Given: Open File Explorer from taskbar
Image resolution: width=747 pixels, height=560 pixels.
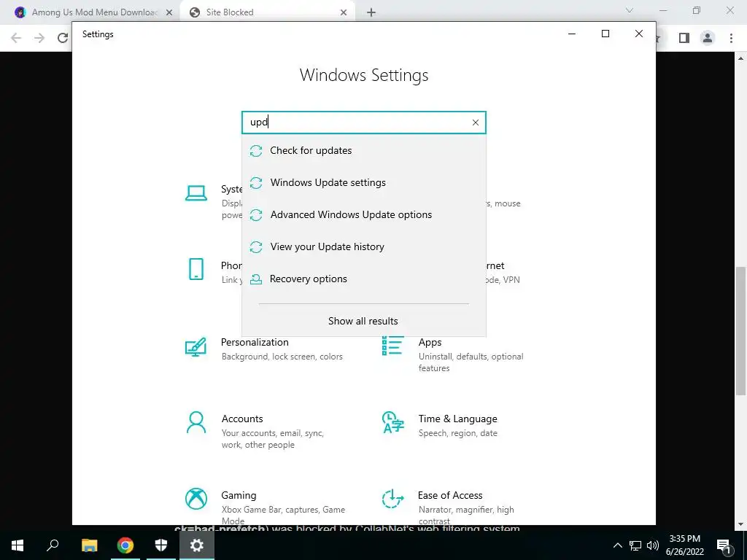Looking at the screenshot, I should [x=89, y=545].
